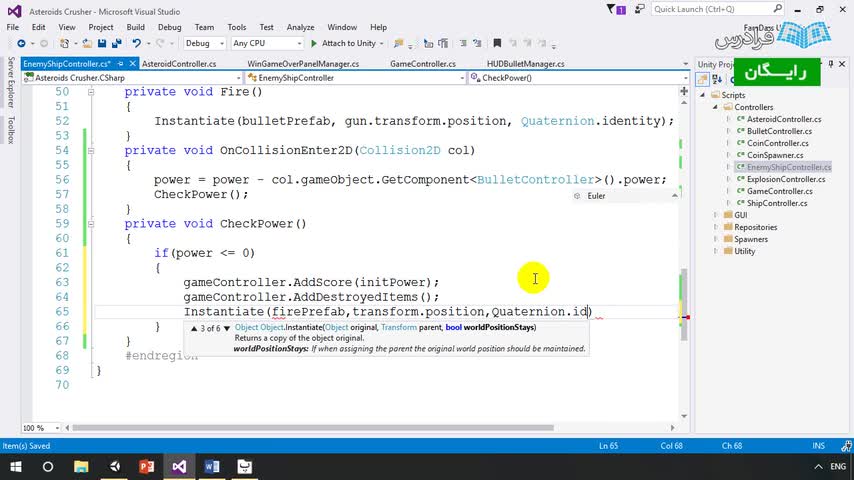Open the notifications flag icon
This screenshot has width=854, height=480.
pos(616,9)
